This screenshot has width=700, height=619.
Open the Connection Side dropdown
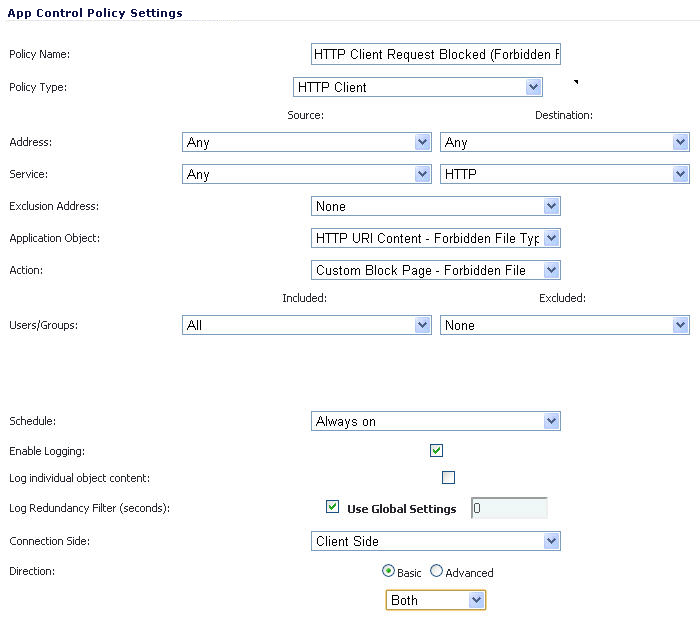[x=435, y=541]
